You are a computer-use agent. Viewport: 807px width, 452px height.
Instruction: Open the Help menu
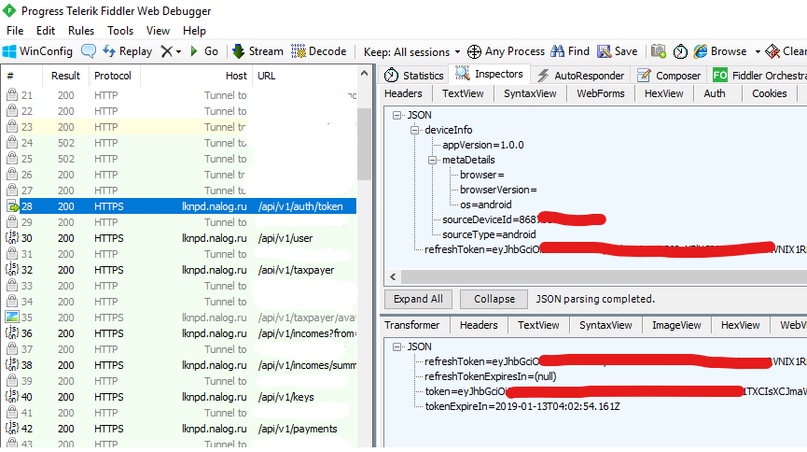pos(194,31)
